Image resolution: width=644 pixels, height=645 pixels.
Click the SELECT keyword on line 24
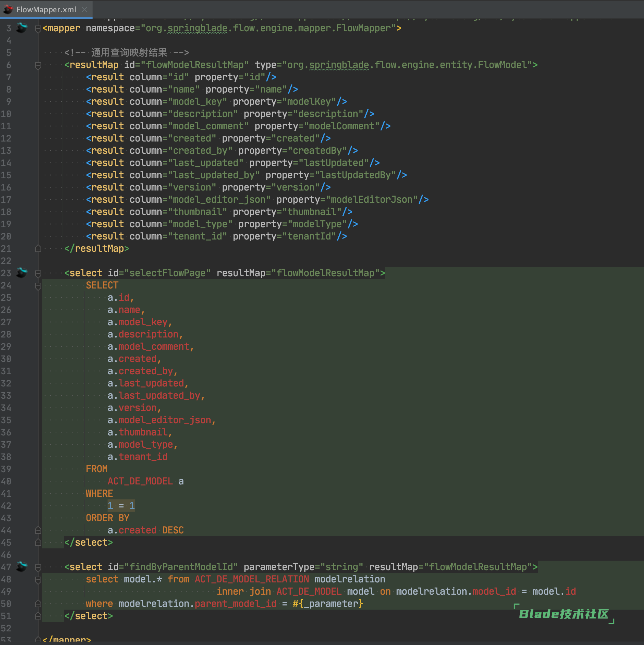102,285
